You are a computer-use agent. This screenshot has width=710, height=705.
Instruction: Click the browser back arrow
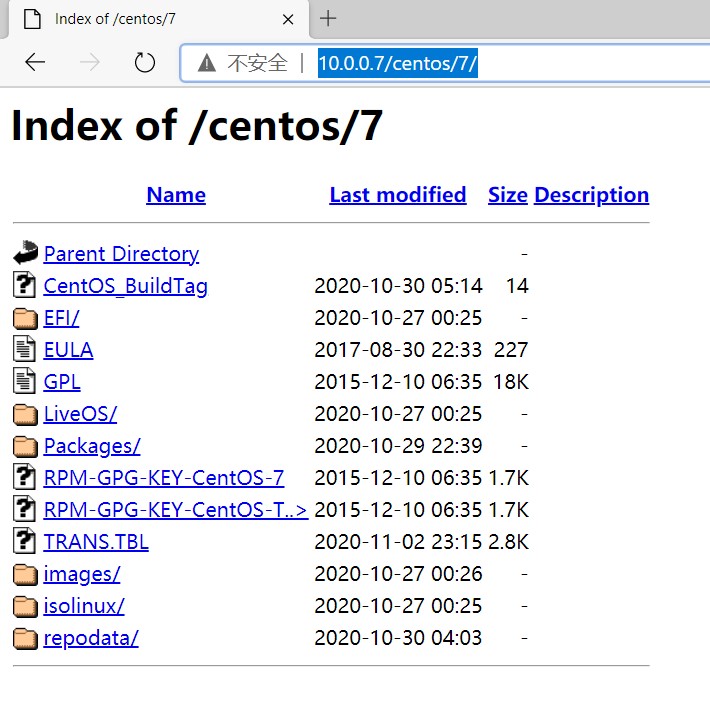click(35, 63)
